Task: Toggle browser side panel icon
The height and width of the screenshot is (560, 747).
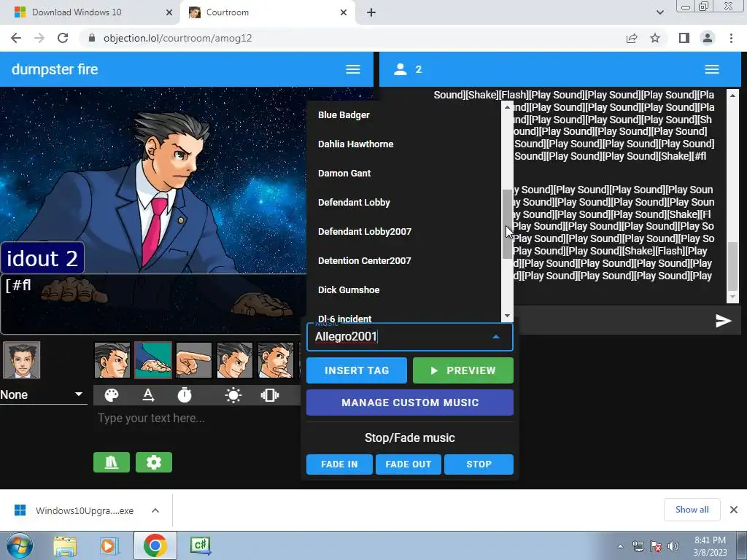Action: [x=684, y=38]
